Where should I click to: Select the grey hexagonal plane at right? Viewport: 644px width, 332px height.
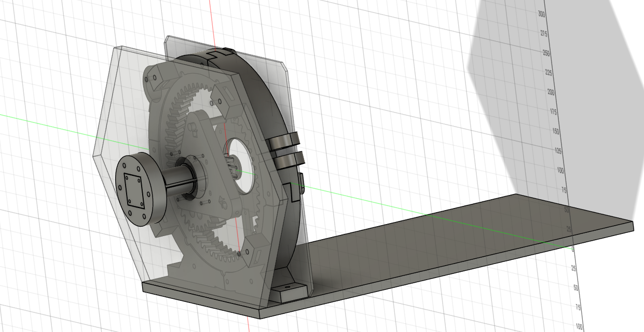(x=545, y=104)
